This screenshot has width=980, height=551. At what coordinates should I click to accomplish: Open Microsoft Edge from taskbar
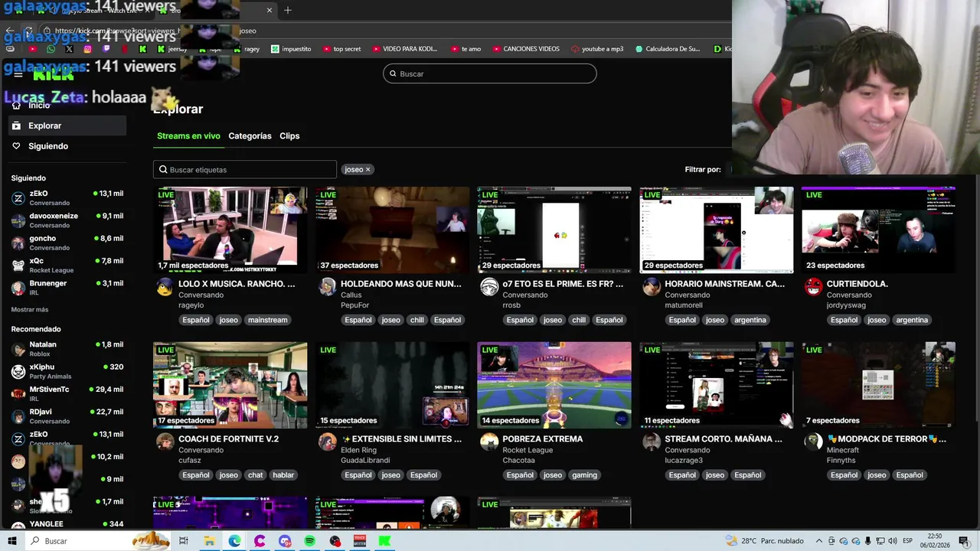point(234,541)
